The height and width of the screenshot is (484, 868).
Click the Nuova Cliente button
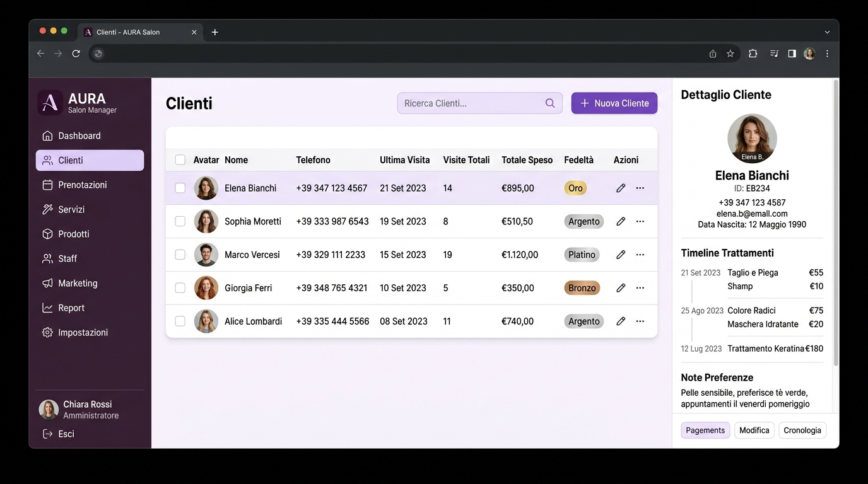pos(614,103)
